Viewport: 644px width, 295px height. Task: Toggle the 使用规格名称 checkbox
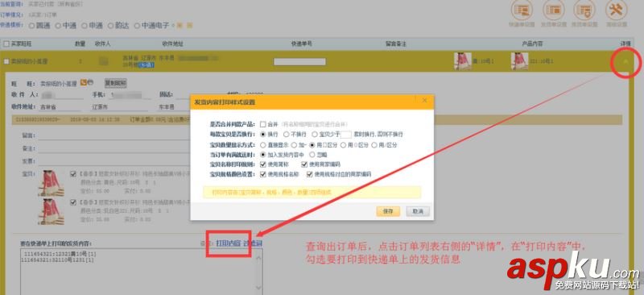point(263,174)
